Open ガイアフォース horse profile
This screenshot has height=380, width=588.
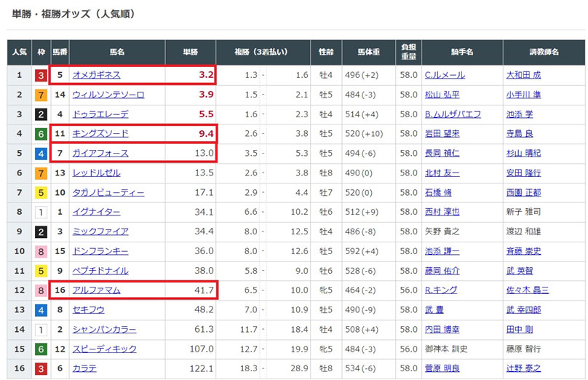[100, 154]
